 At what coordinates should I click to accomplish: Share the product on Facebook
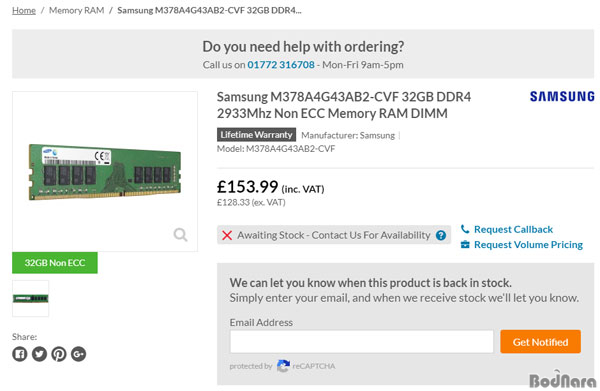20,354
